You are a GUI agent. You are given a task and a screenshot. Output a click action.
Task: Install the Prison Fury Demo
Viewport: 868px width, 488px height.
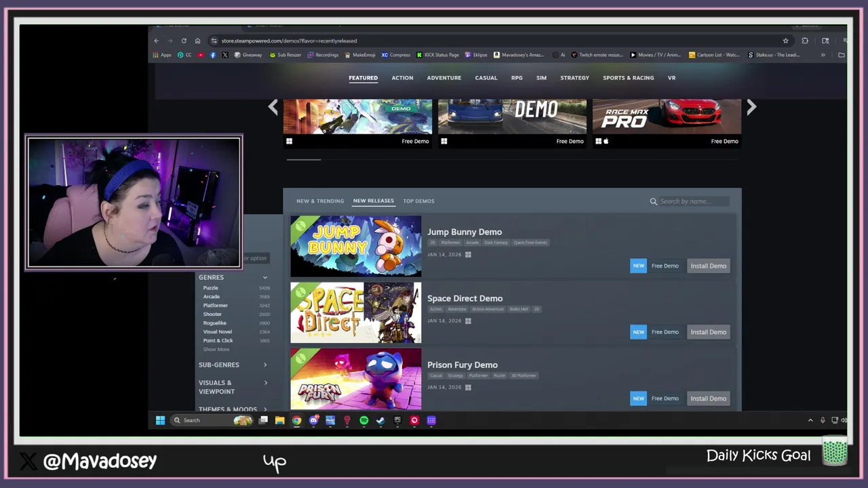[708, 399]
